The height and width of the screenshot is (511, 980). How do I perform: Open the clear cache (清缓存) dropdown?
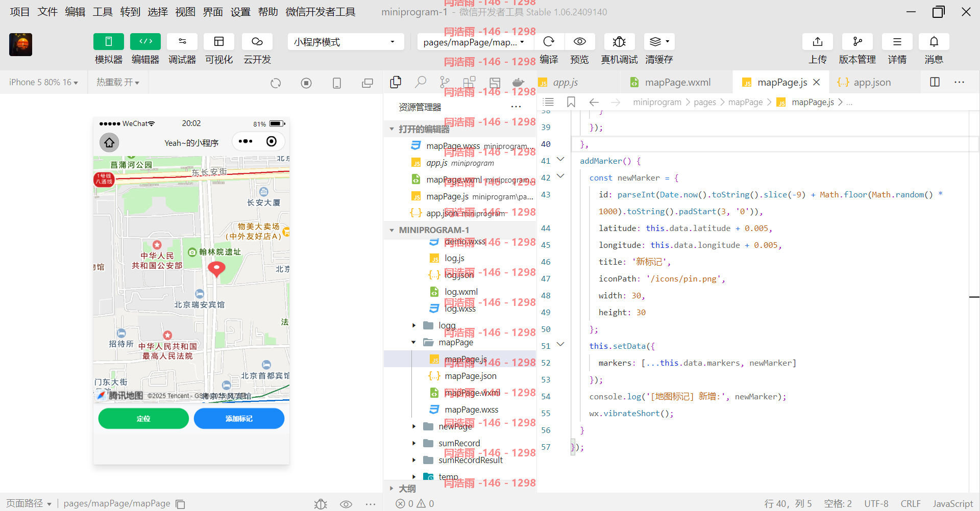coord(659,42)
